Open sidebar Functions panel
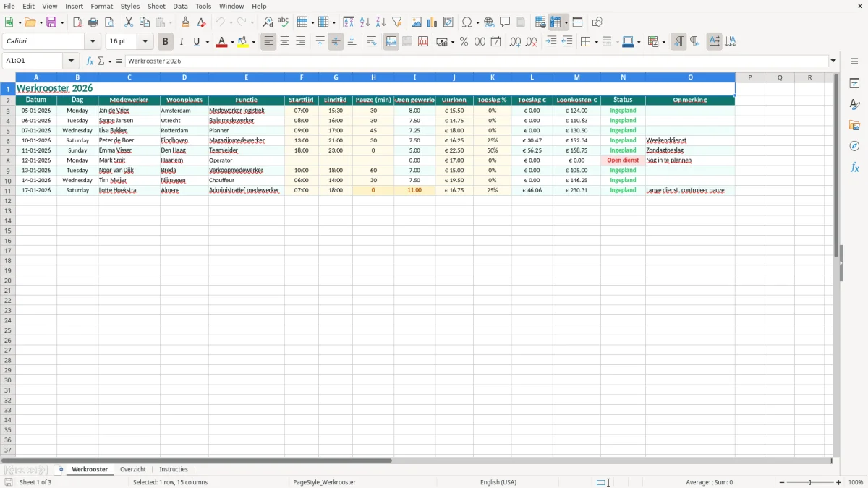Viewport: 868px width, 488px height. point(854,167)
